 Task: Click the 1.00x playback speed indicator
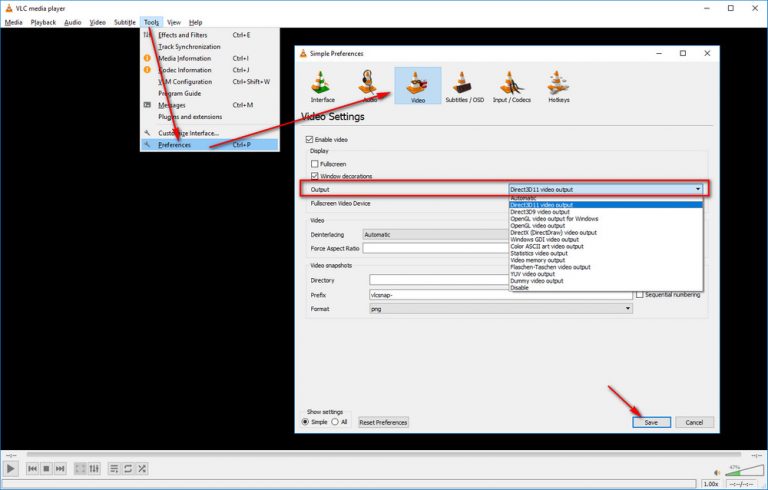pyautogui.click(x=711, y=484)
